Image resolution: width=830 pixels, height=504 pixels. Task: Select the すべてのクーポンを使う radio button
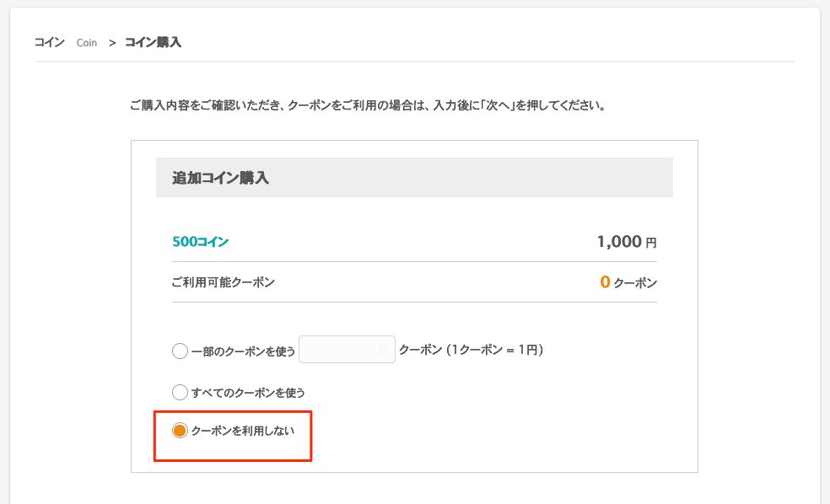coord(180,392)
